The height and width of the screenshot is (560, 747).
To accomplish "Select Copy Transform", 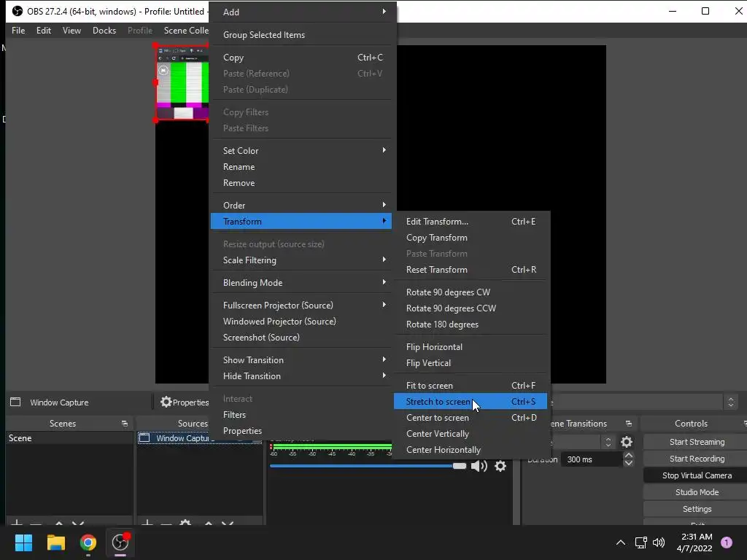I will point(471,238).
